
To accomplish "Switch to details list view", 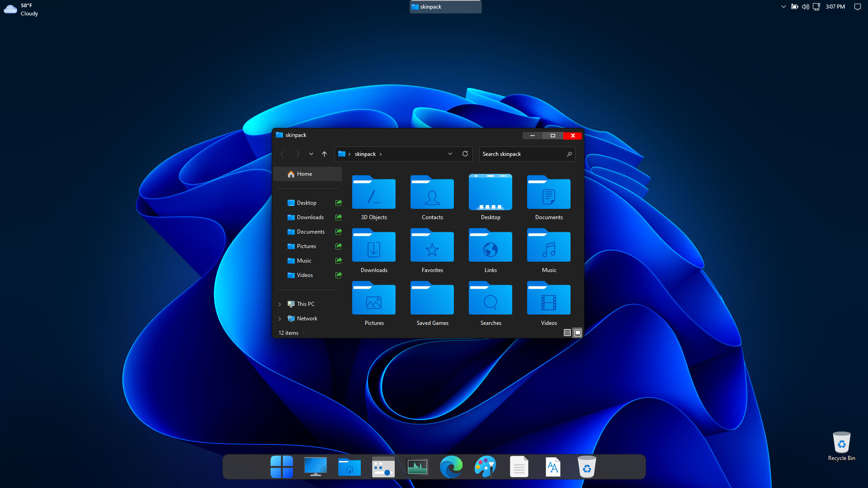I will click(567, 333).
